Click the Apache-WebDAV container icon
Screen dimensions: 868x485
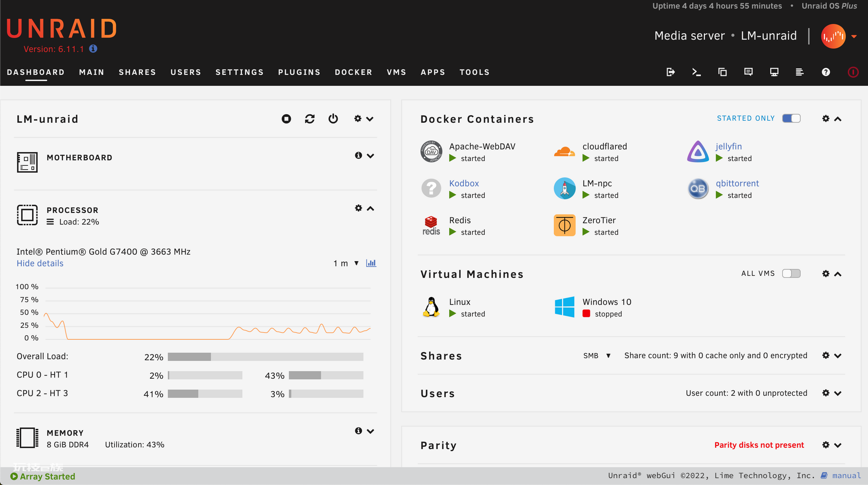pos(431,152)
